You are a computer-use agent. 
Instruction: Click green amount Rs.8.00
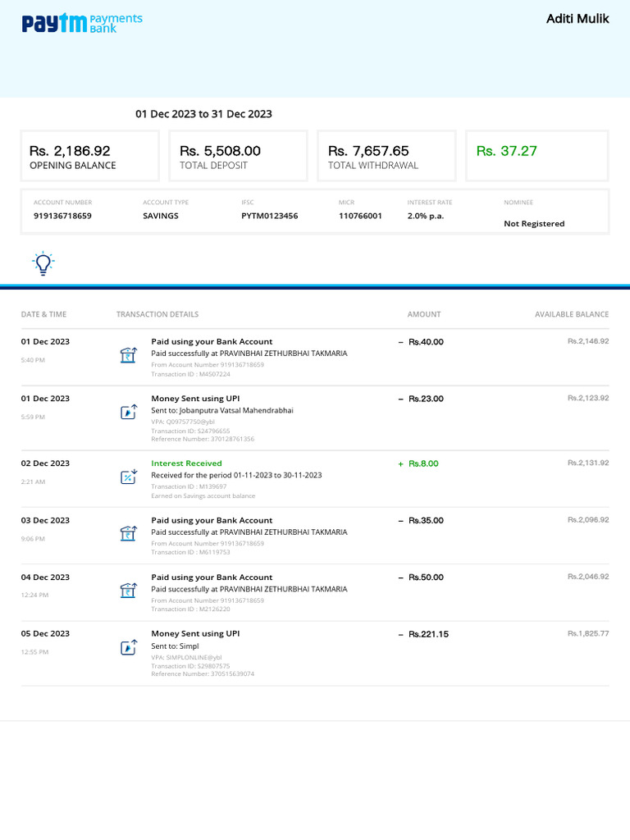(423, 463)
